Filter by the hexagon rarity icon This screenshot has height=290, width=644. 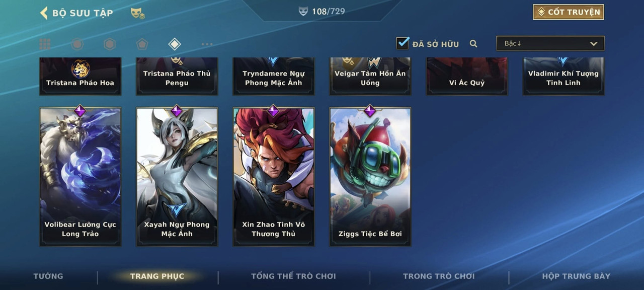(x=110, y=44)
